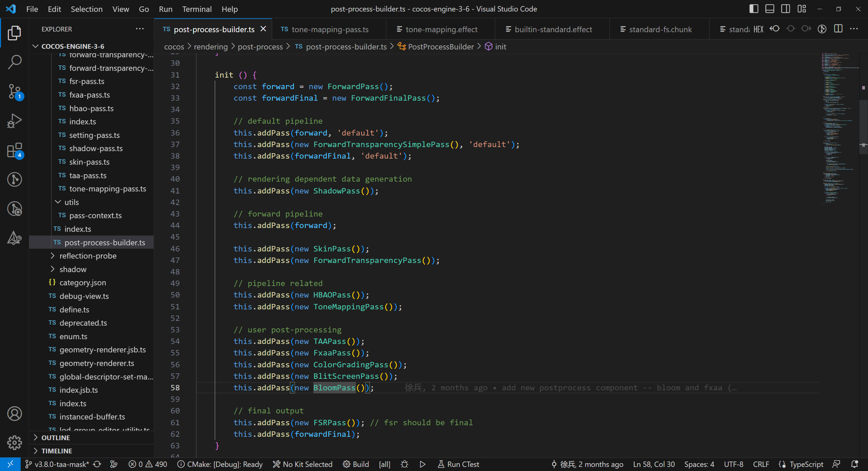This screenshot has height=471, width=868.
Task: Toggle HEX editor view
Action: (x=758, y=29)
